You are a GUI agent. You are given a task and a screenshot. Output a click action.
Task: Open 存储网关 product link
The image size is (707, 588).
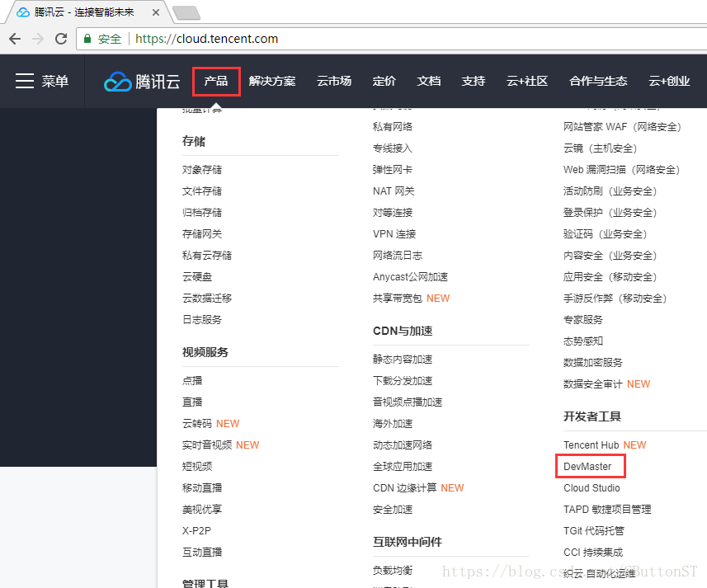[x=202, y=234]
